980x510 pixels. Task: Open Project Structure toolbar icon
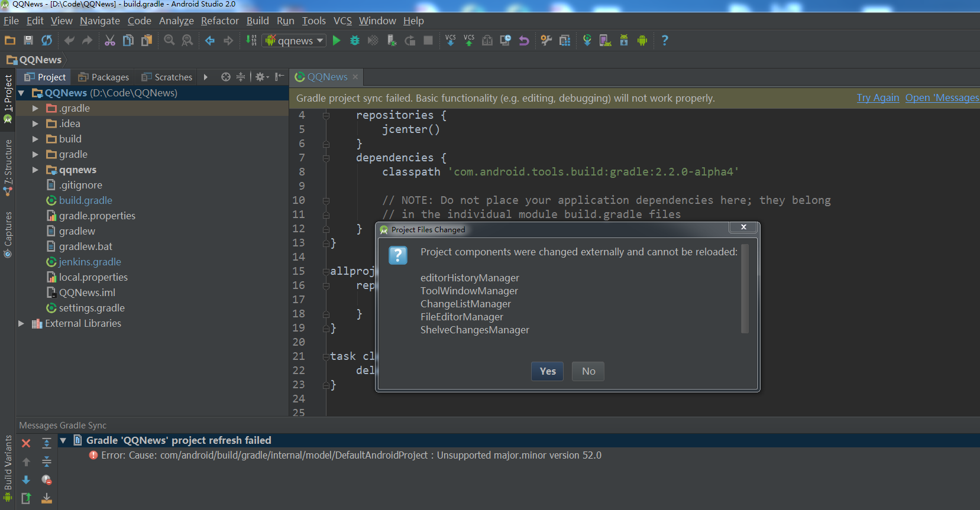click(565, 40)
